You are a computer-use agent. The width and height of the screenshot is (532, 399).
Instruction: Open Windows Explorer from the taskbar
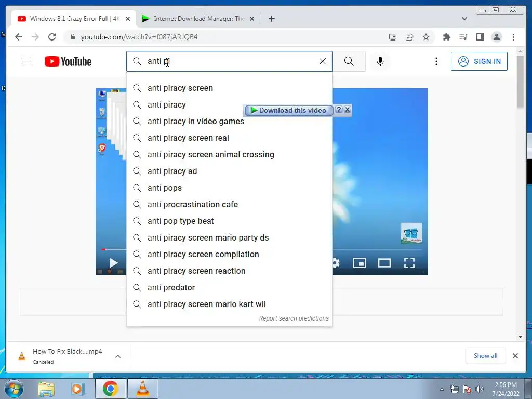pyautogui.click(x=46, y=389)
